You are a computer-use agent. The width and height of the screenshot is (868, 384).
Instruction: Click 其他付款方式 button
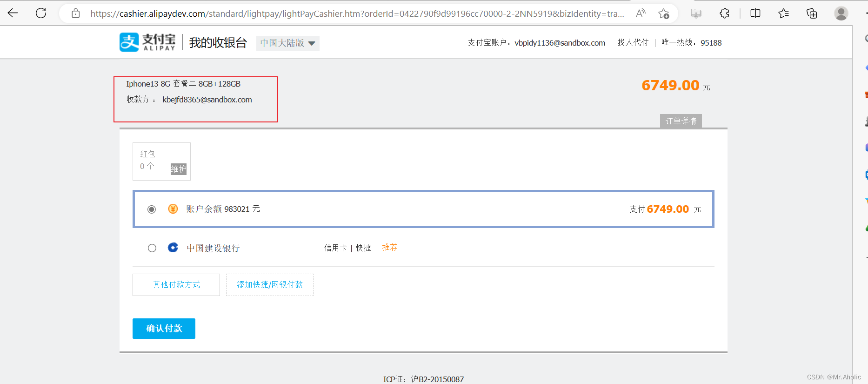click(x=176, y=285)
